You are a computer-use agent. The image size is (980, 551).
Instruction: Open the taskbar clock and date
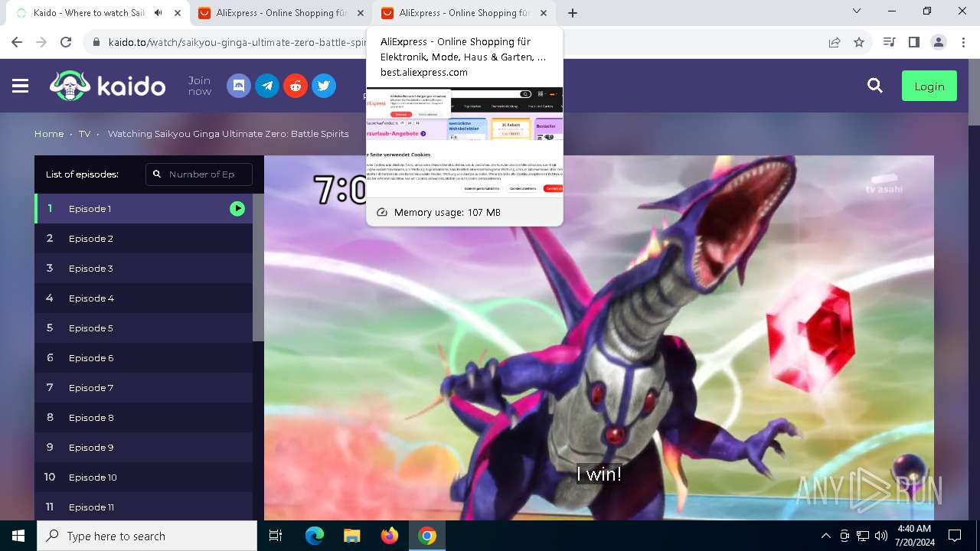(x=913, y=536)
